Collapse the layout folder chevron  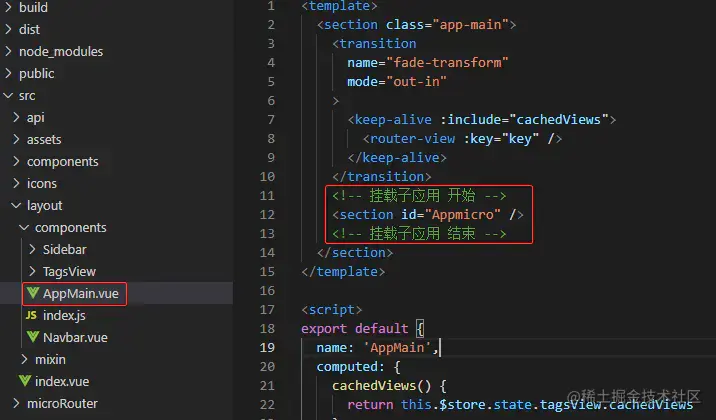[16, 205]
